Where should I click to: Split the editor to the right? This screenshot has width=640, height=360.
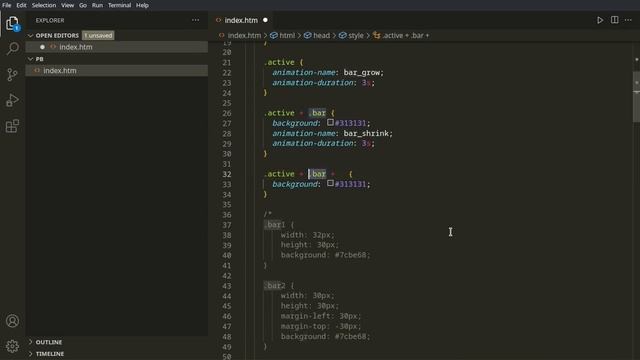[x=614, y=20]
